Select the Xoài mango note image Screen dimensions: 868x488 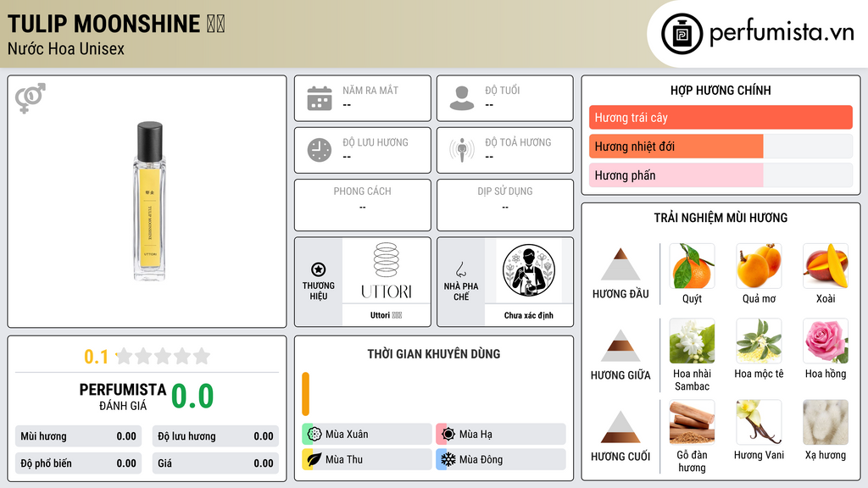[826, 266]
